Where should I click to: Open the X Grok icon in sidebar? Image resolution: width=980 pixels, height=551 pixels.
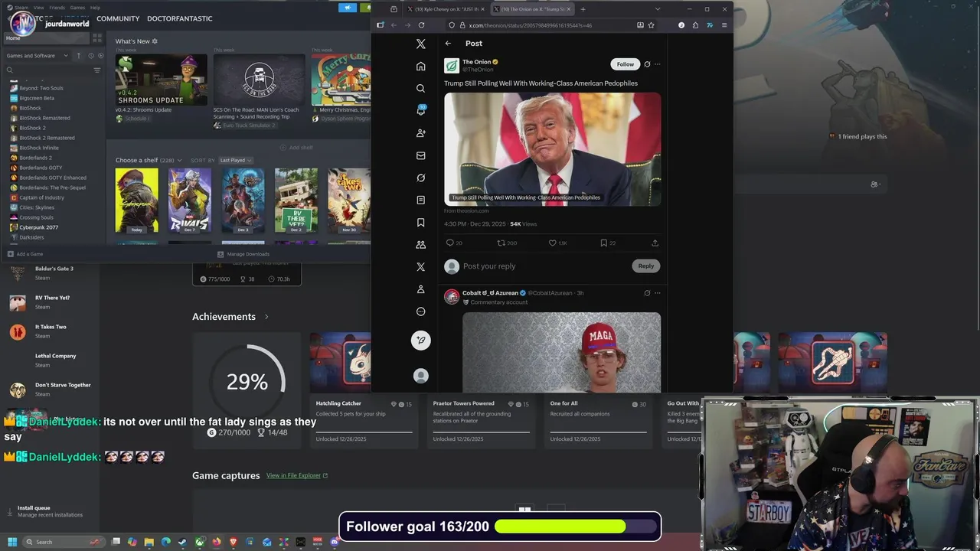point(420,178)
